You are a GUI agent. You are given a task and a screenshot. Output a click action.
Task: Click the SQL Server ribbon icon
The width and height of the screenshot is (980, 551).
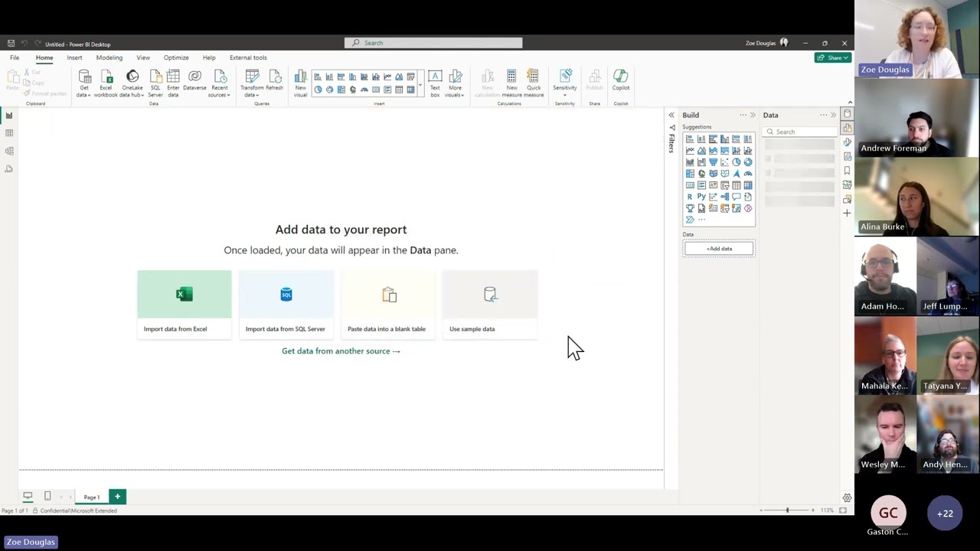[x=155, y=83]
